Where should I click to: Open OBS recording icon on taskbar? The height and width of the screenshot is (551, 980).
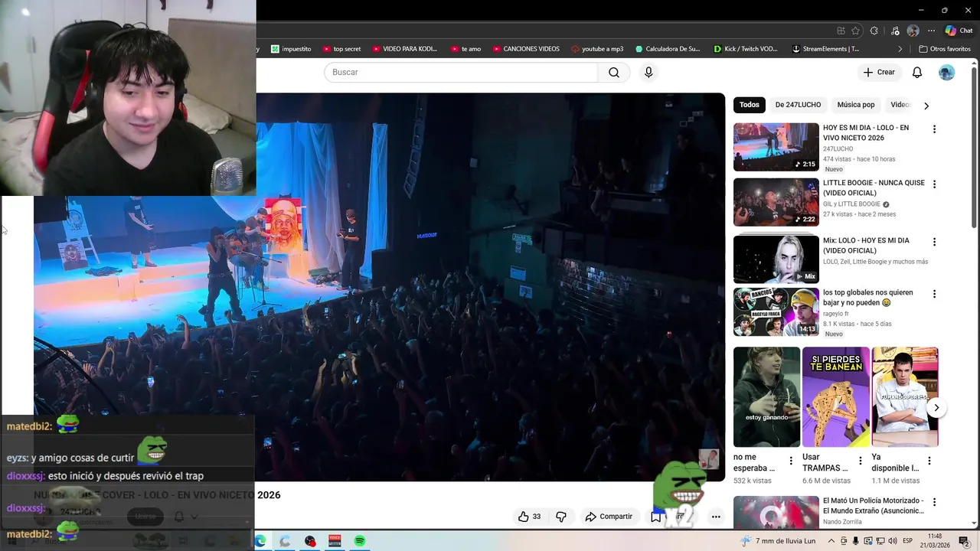[309, 541]
